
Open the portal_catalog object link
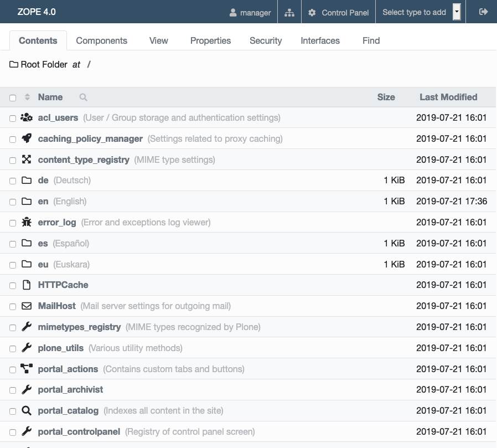68,410
